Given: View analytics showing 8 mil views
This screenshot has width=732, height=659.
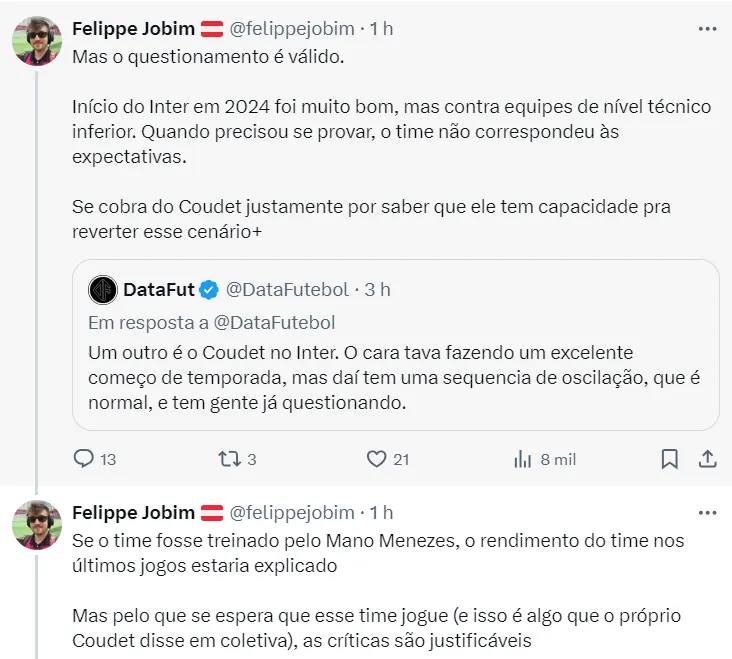Looking at the screenshot, I should [522, 459].
